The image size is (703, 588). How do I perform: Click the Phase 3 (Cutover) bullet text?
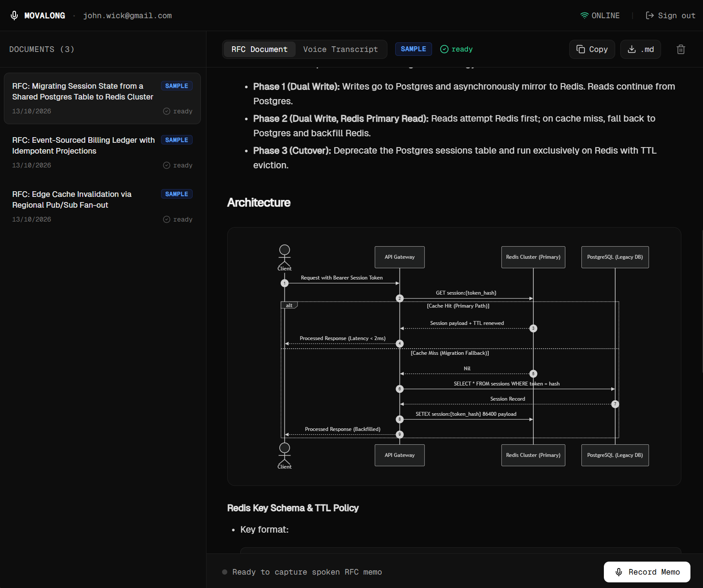tap(455, 157)
